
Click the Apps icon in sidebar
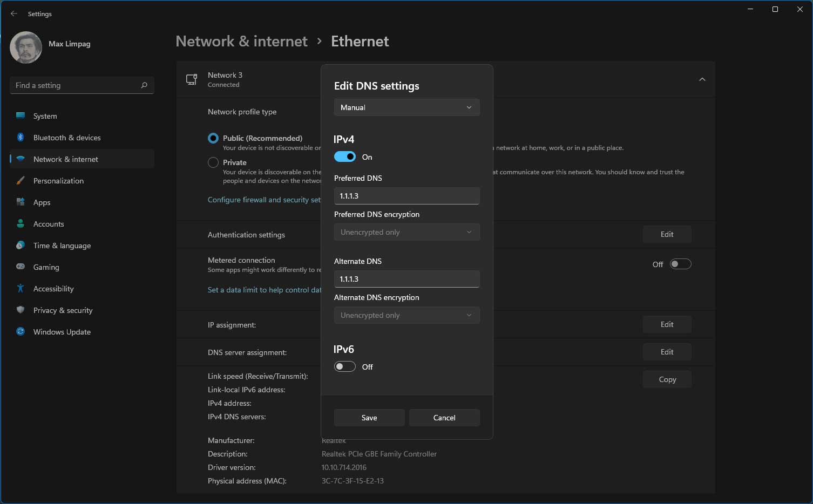[x=21, y=202]
